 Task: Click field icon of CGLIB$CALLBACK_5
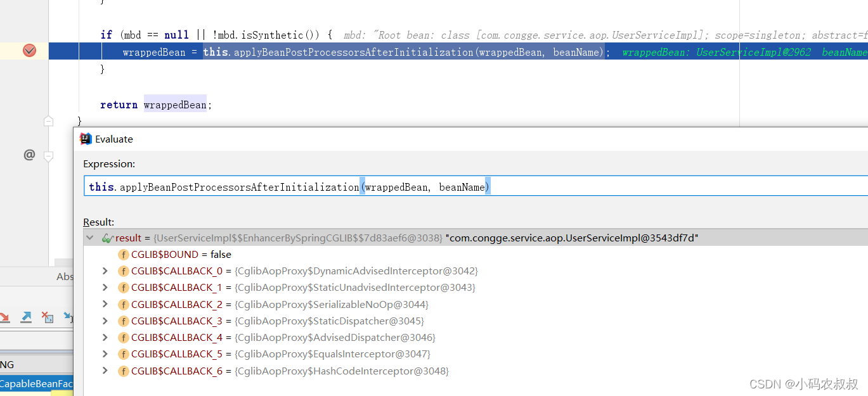click(124, 354)
